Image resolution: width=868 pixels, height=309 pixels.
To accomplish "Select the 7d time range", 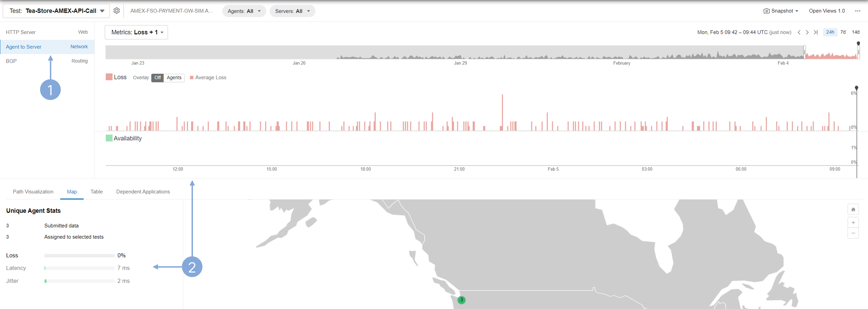I will tap(843, 32).
